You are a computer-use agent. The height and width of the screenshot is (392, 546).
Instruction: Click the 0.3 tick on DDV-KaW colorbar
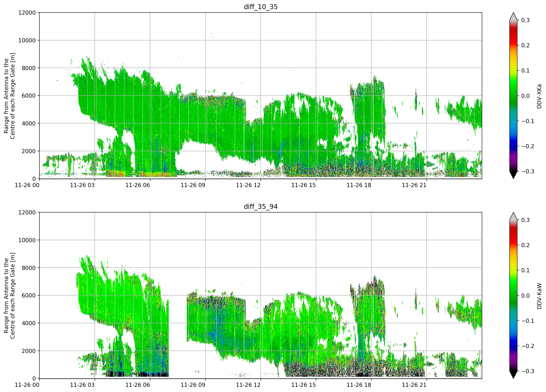[x=526, y=220]
